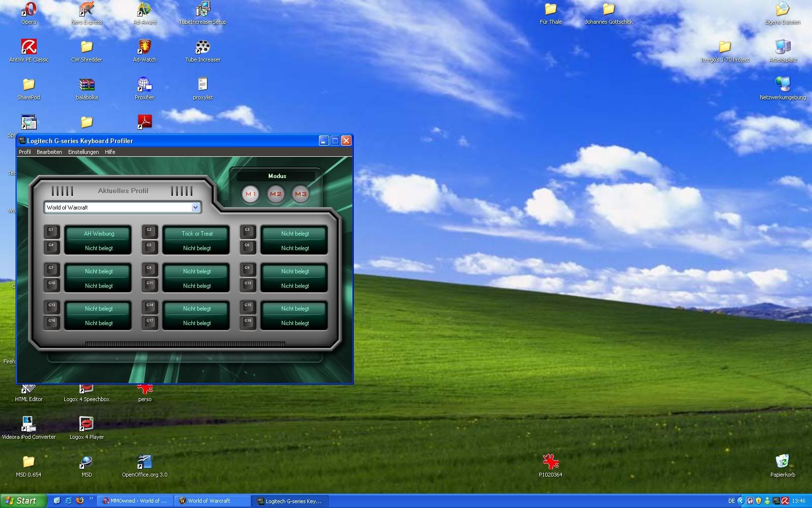Image resolution: width=812 pixels, height=508 pixels.
Task: Select the Arbeitsplatz desktop icon
Action: click(x=783, y=51)
